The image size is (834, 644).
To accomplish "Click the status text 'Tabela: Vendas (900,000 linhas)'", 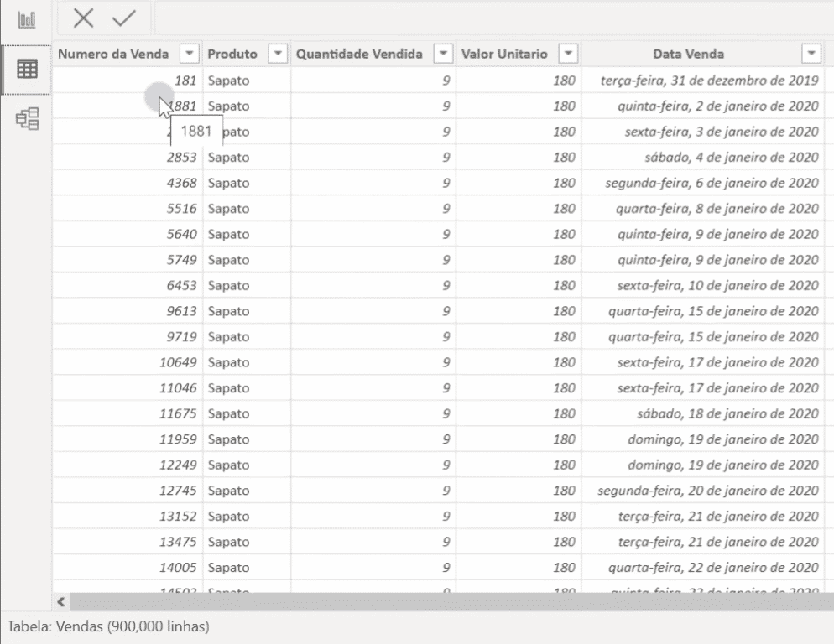I will coord(108,626).
